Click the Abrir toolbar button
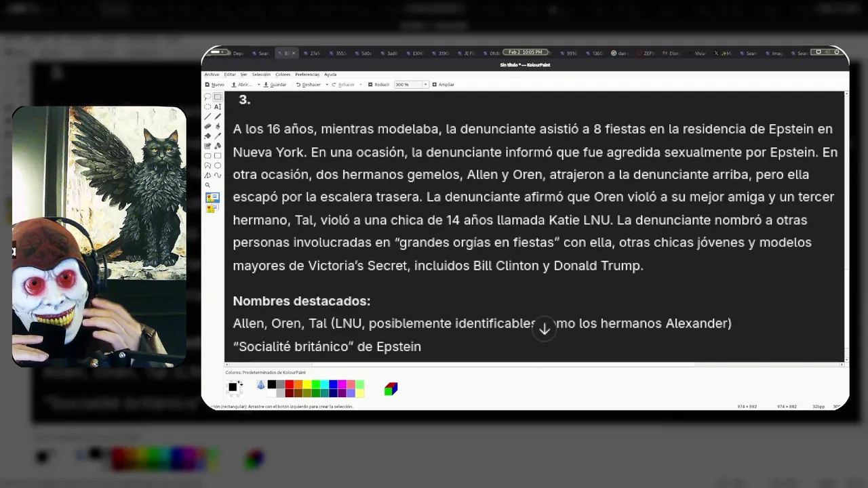This screenshot has width=868, height=488. tap(242, 85)
